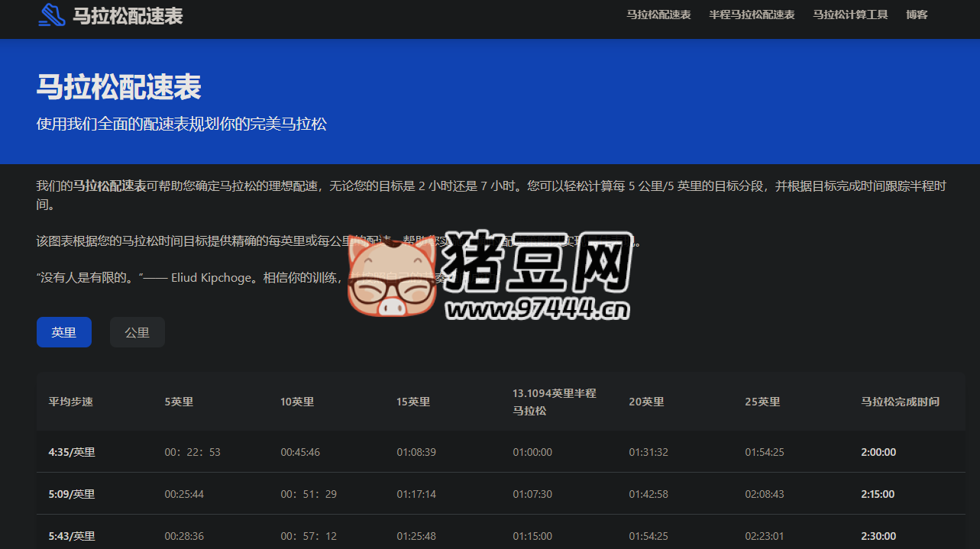Click the 4:35/英里 pace row
The image size is (980, 549).
[x=71, y=451]
